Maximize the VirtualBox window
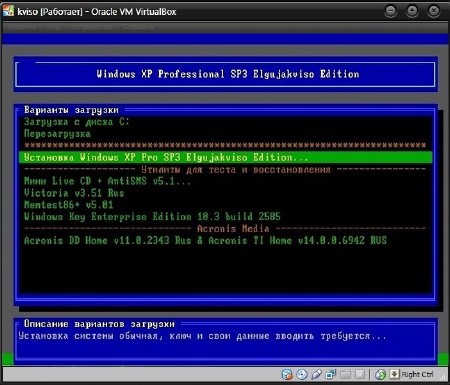The width and height of the screenshot is (450, 385). [x=412, y=11]
